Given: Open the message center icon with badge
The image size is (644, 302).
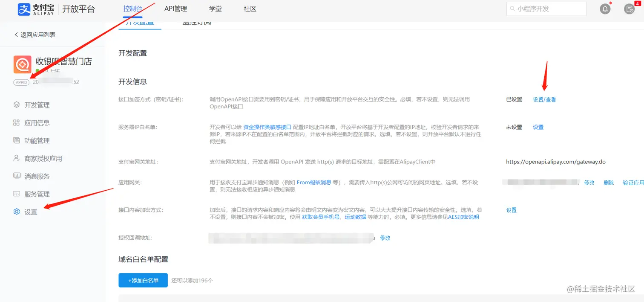Looking at the screenshot, I should [x=629, y=9].
